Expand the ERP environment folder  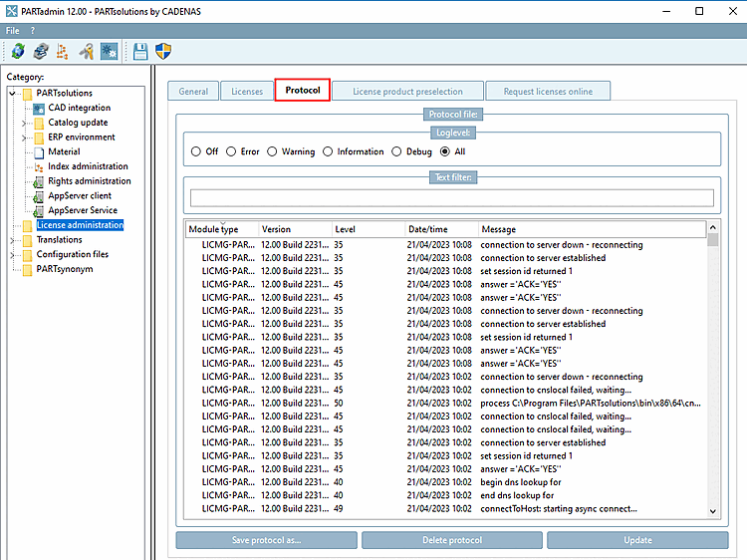point(24,138)
